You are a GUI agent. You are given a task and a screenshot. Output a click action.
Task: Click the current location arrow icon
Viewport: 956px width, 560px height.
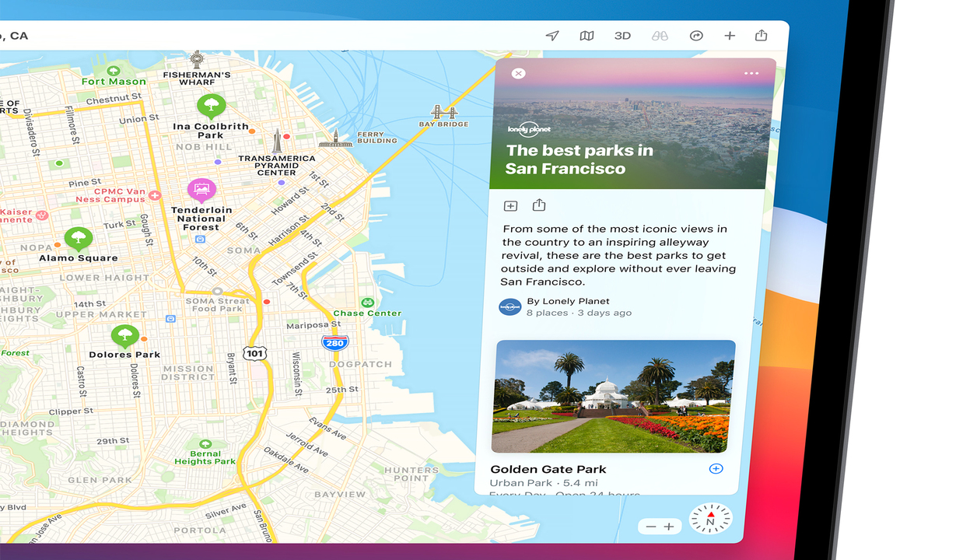552,36
